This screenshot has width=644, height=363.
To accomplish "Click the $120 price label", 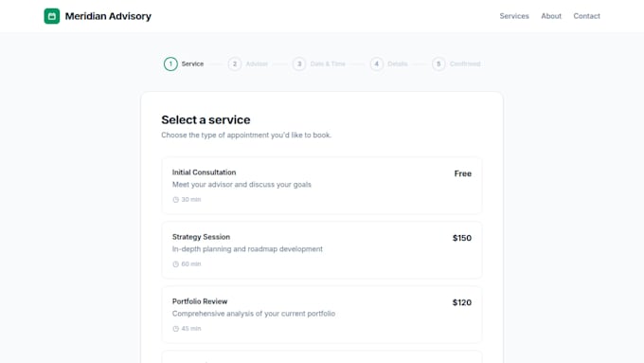I will click(x=461, y=302).
